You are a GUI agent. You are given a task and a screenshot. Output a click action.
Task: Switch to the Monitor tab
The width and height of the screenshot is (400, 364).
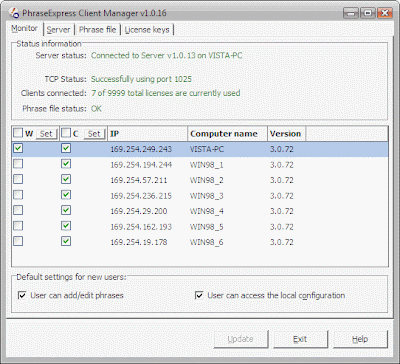click(24, 29)
